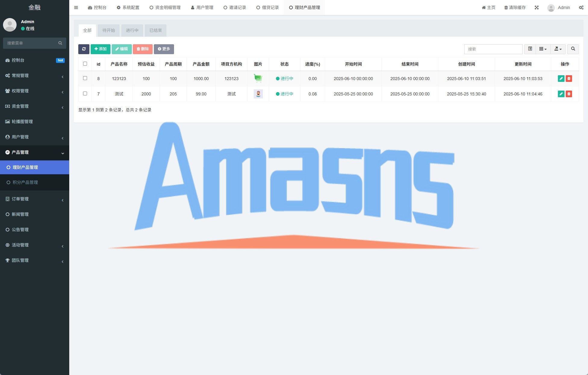Switch to the 已结束 filter tab
This screenshot has width=588, height=375.
(x=156, y=30)
